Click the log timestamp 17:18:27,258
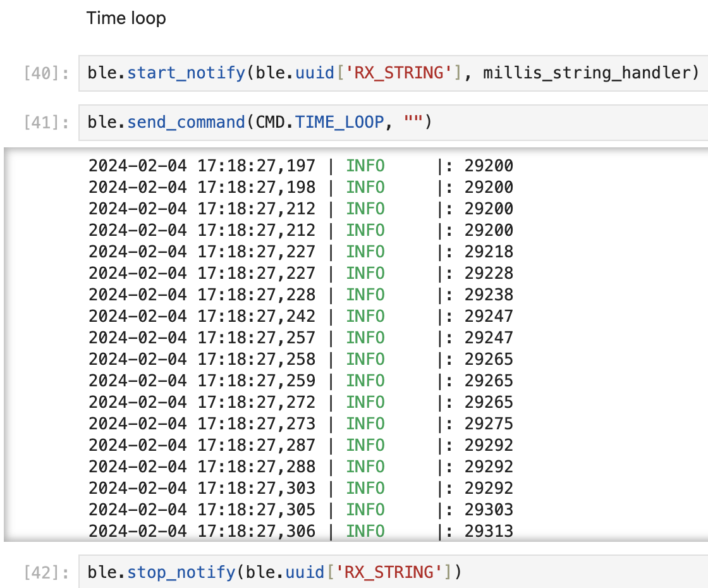The width and height of the screenshot is (708, 588). point(257,360)
